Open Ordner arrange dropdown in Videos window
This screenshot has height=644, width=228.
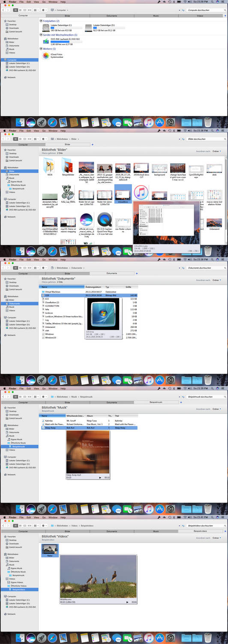pos(216,538)
